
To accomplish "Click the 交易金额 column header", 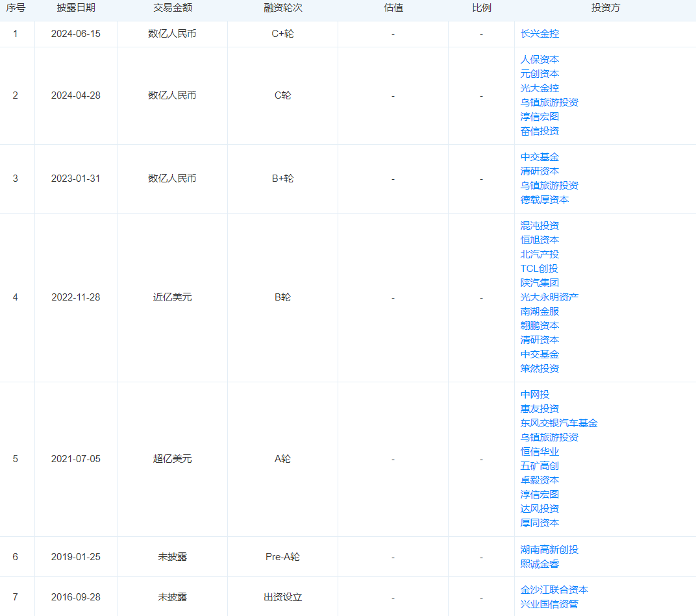I will pyautogui.click(x=172, y=8).
